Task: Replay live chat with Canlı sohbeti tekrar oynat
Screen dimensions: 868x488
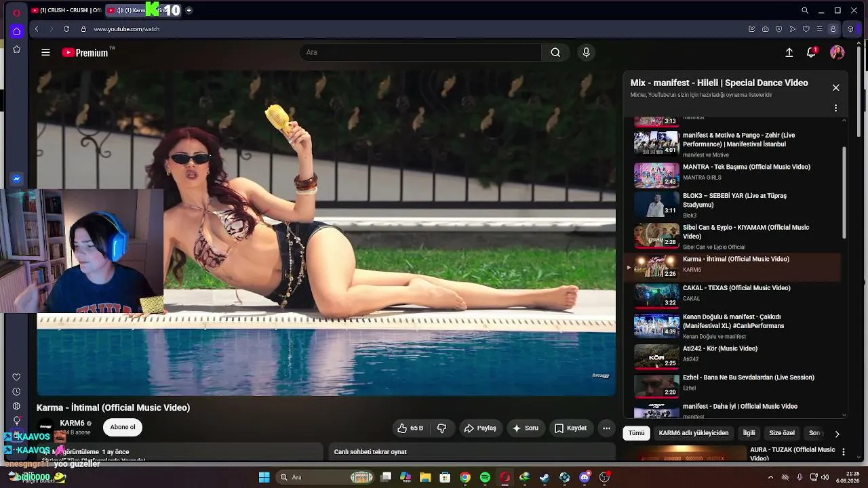Action: (x=370, y=452)
